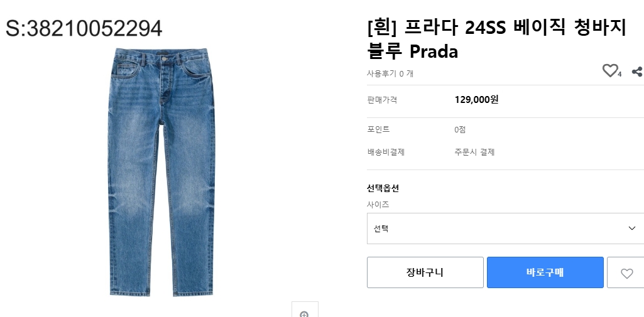
Task: Click the heart like icon beside the count
Action: 609,71
